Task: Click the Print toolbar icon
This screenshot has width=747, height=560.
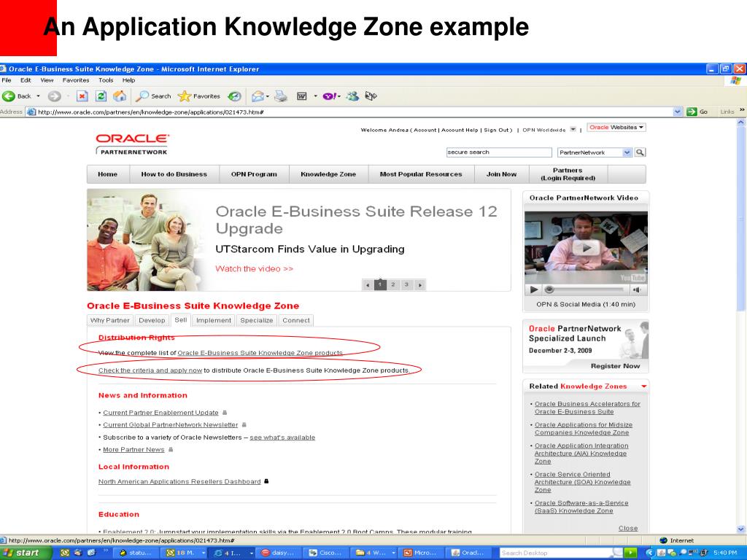Action: 281,96
